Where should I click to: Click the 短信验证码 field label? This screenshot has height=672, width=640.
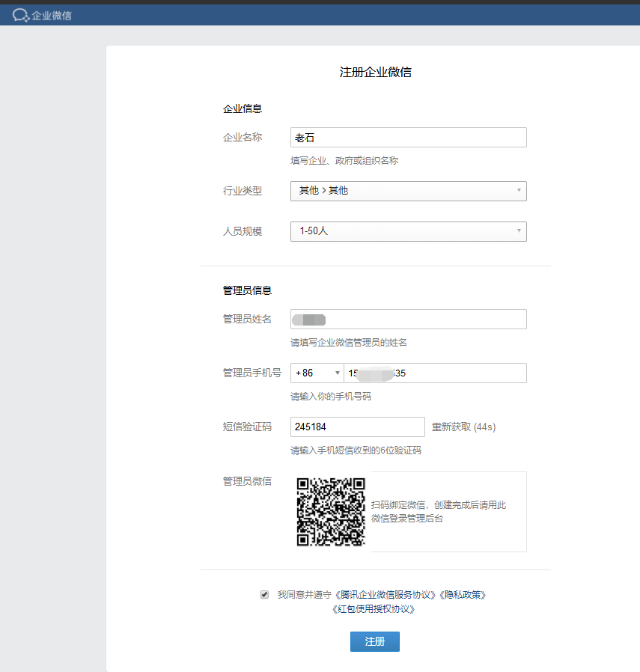[x=247, y=427]
